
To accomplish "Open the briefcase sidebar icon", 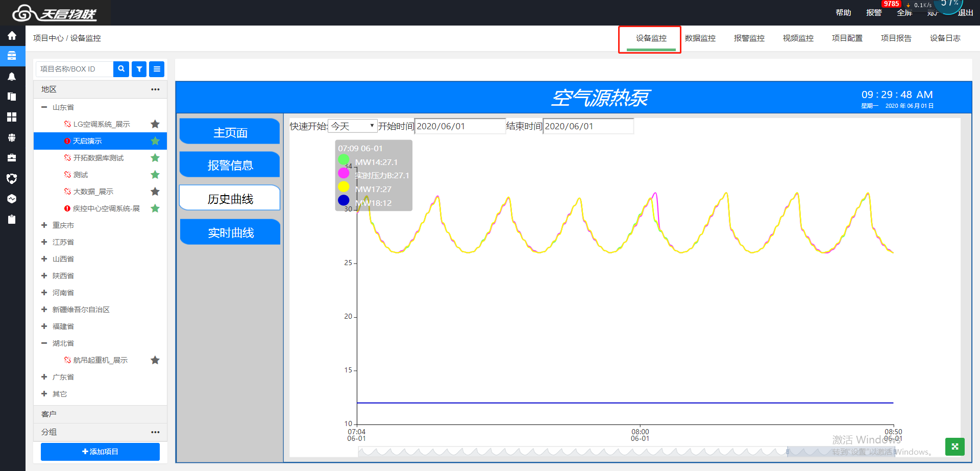I will 12,158.
